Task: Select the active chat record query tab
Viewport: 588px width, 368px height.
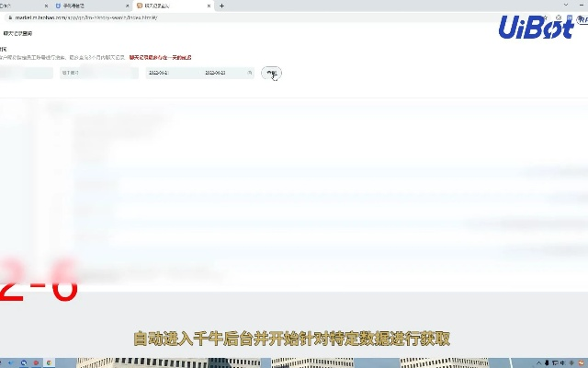Action: tap(173, 6)
